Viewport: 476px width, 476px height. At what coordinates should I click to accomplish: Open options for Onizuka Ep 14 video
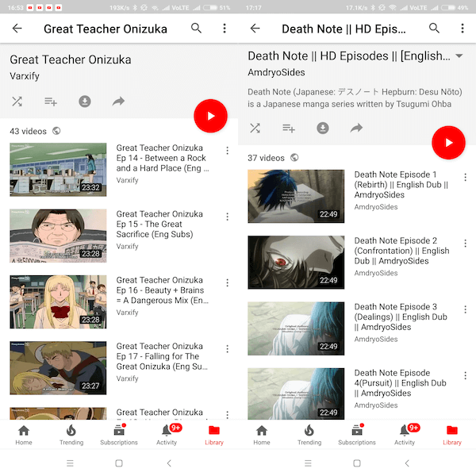(x=227, y=151)
